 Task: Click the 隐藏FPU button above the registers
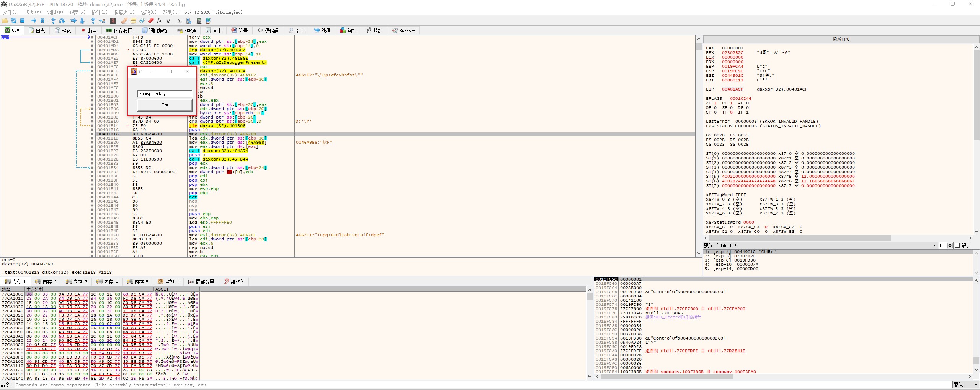(841, 39)
